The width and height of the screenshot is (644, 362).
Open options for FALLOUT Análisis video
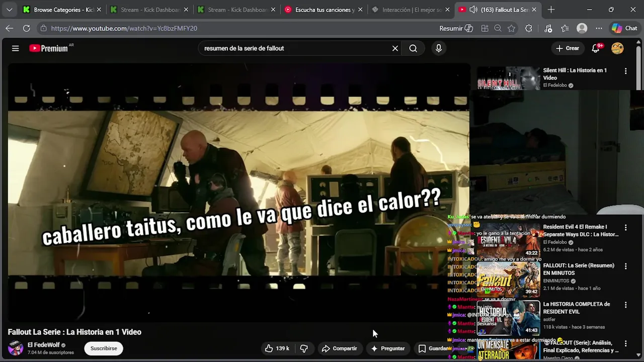click(625, 343)
